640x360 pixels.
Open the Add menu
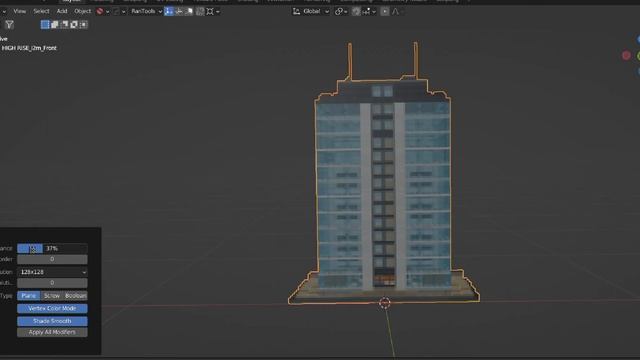[x=62, y=11]
